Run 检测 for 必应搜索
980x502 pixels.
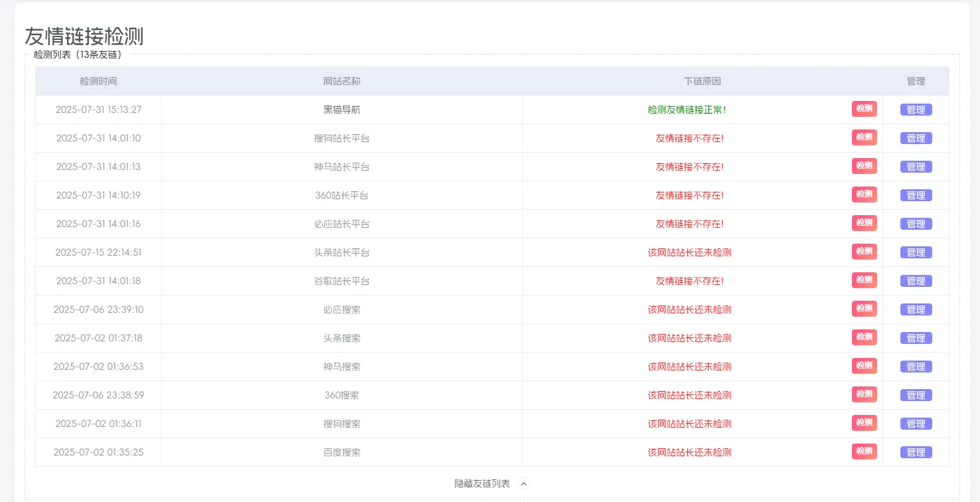tap(864, 309)
